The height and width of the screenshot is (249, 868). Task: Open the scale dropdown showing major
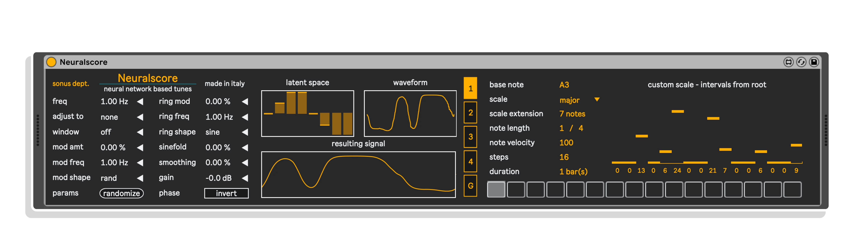tap(579, 100)
